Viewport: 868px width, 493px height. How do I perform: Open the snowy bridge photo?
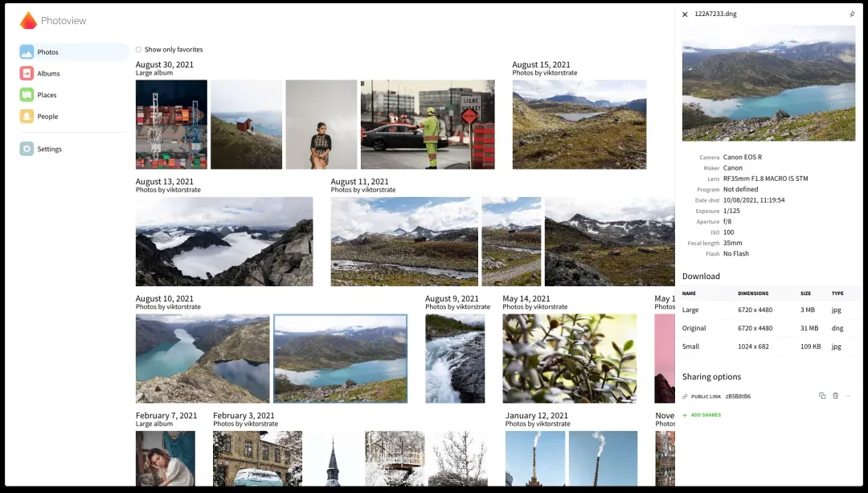pyautogui.click(x=395, y=458)
